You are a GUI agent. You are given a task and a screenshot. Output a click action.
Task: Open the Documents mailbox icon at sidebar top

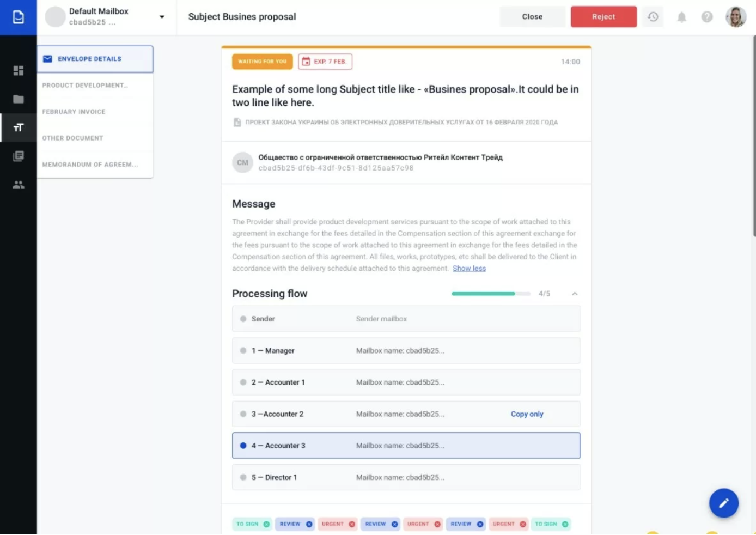19,17
